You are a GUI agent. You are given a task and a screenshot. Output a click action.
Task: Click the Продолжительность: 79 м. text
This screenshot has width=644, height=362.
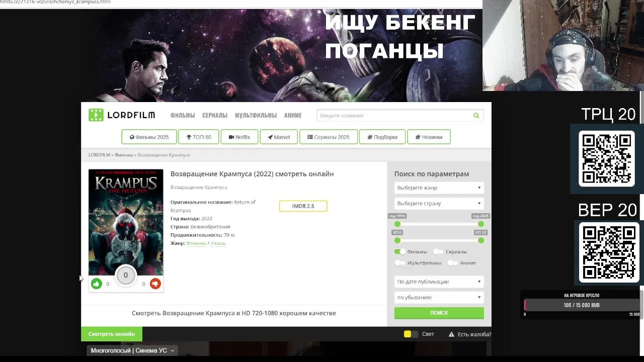203,235
